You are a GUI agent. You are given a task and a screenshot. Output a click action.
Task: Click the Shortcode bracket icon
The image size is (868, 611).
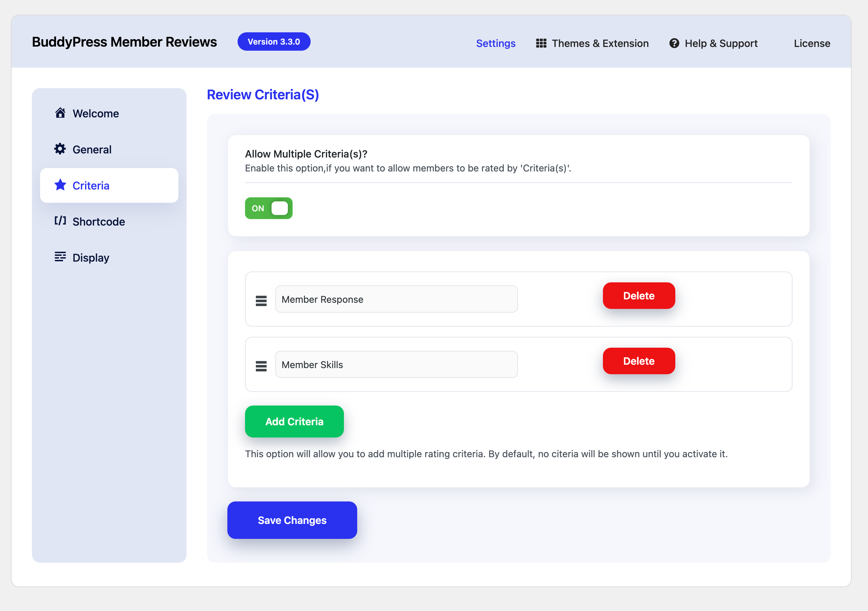[x=60, y=221]
